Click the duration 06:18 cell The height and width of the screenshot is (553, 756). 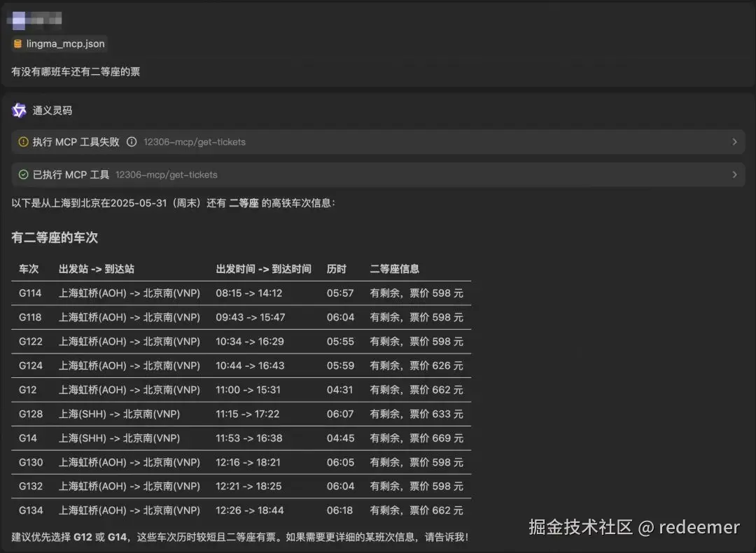(x=339, y=510)
